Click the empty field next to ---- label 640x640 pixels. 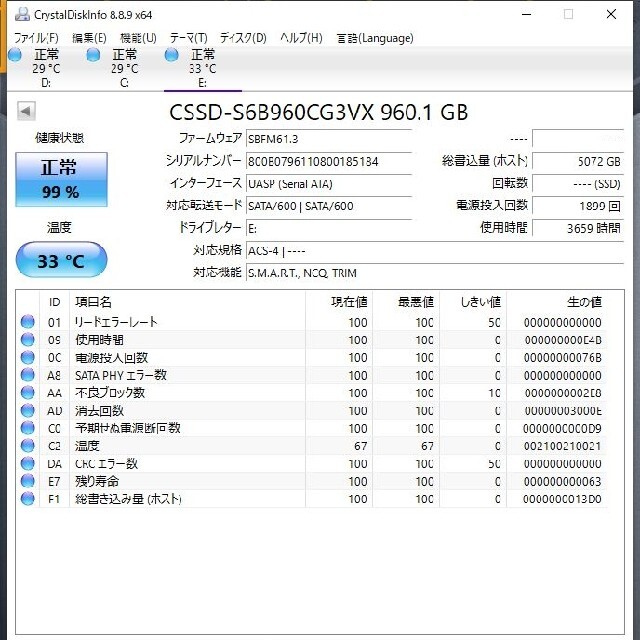pyautogui.click(x=578, y=139)
